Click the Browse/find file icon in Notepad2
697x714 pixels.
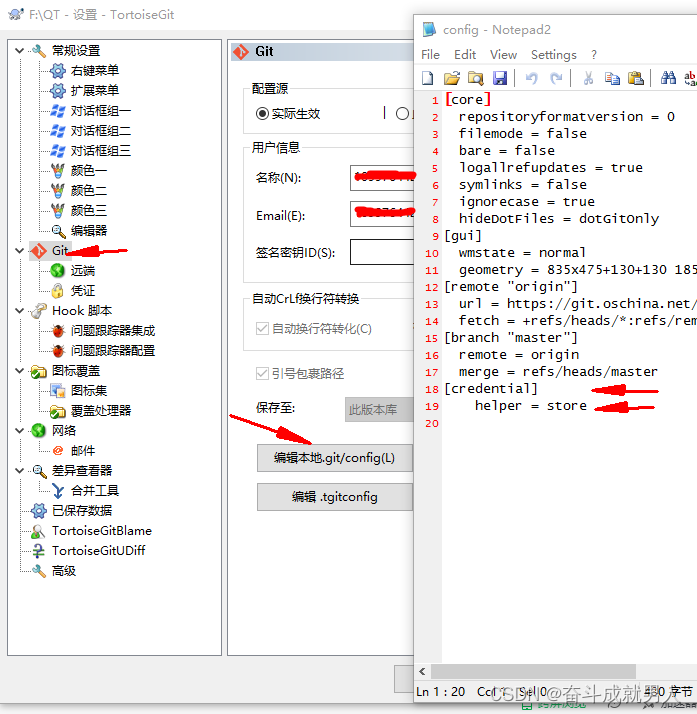coord(475,78)
